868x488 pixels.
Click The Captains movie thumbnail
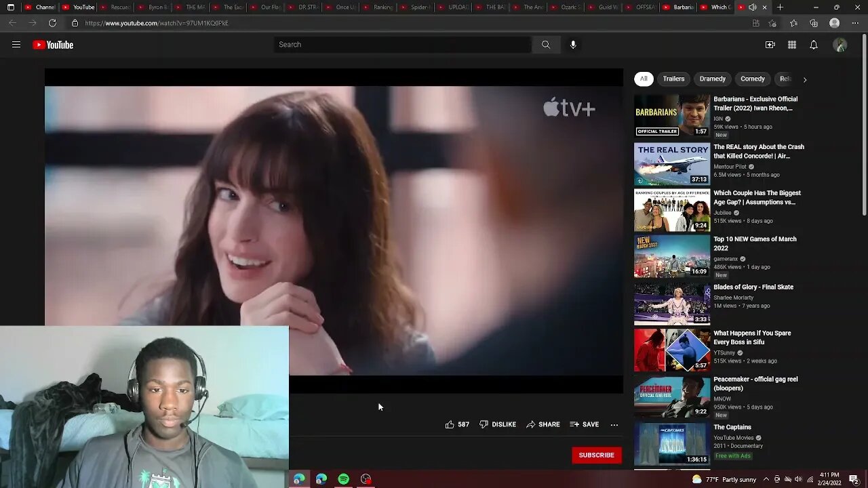tap(672, 444)
